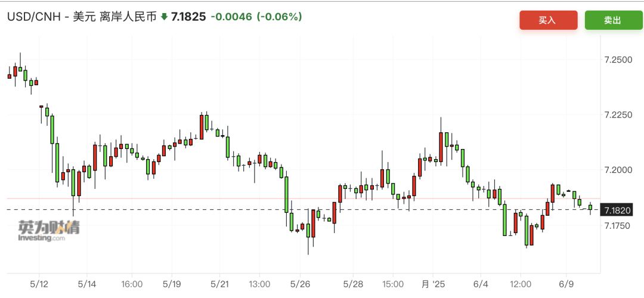644x298 pixels.
Task: Select the 6/4 date marker on time axis
Action: tap(479, 284)
